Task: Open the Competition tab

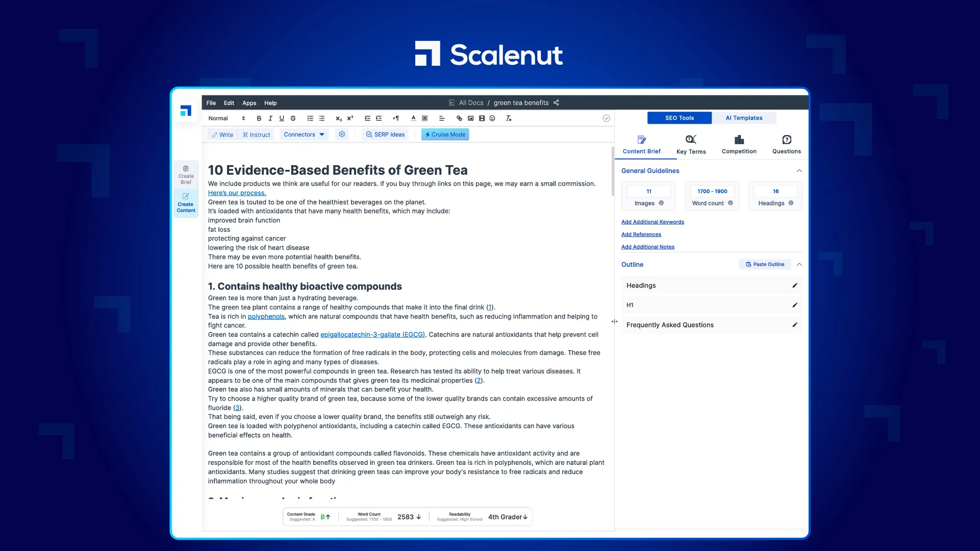Action: (x=739, y=145)
